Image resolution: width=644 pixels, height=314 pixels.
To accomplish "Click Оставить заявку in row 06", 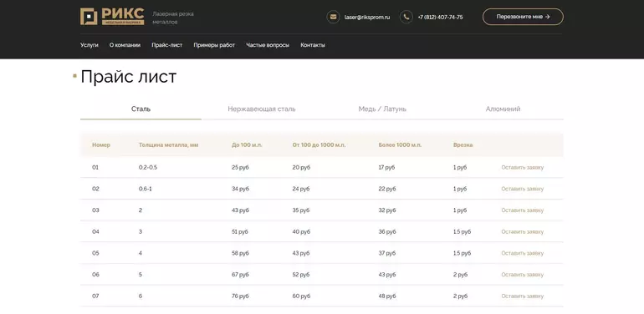I will 523,275.
